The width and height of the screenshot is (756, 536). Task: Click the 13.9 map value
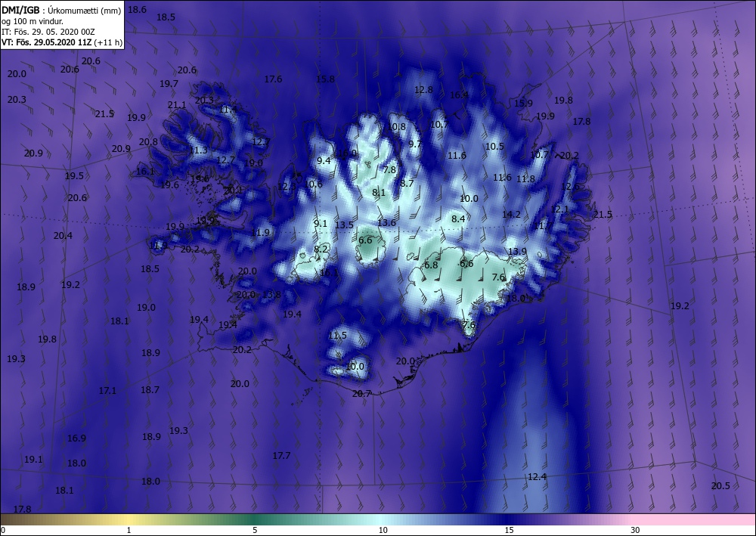[x=517, y=252]
